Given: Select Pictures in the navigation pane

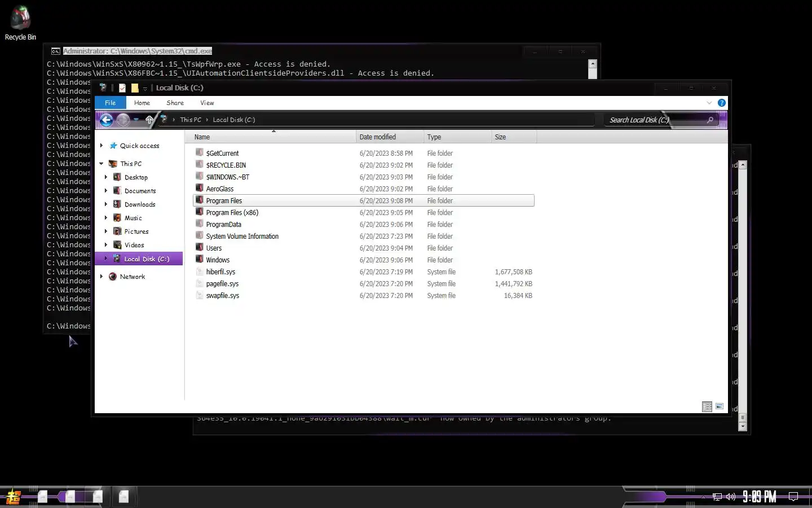Looking at the screenshot, I should (x=136, y=231).
